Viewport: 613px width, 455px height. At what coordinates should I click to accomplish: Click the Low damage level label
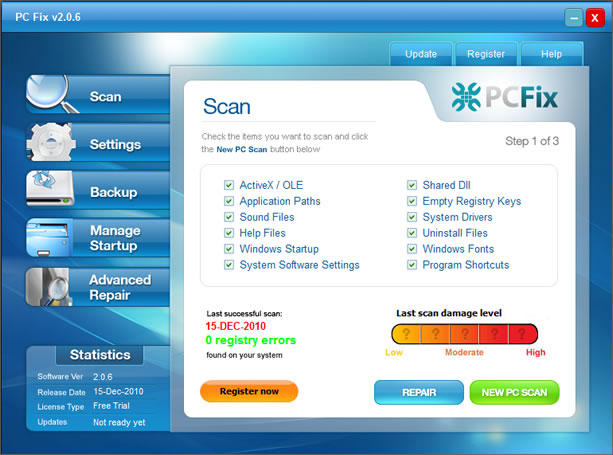pos(394,353)
